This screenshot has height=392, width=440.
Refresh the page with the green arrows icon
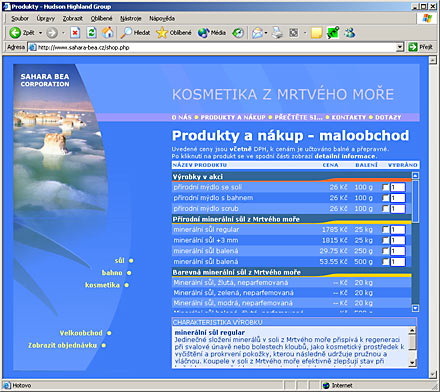pos(91,33)
